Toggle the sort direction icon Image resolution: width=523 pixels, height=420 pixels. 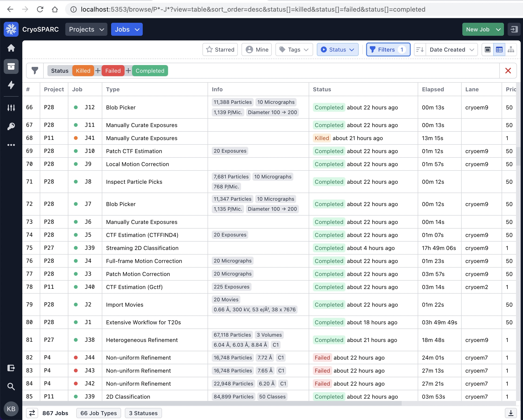tap(420, 49)
